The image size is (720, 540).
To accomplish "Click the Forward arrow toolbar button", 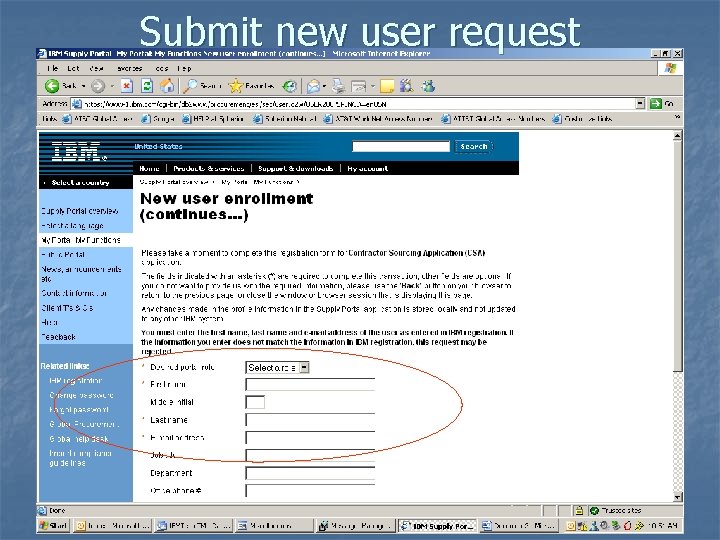I will 97,86.
